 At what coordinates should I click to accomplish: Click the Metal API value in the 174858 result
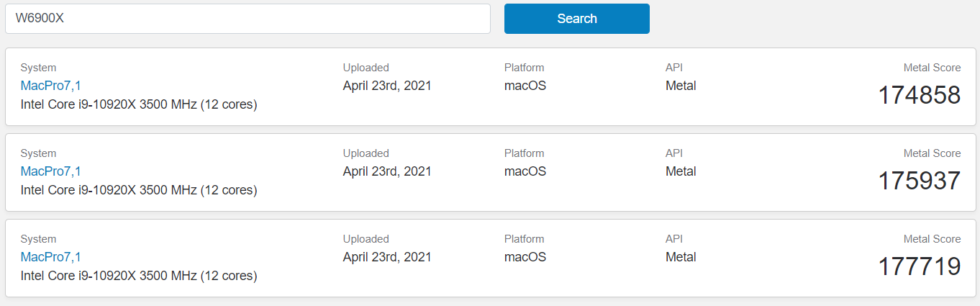(681, 86)
